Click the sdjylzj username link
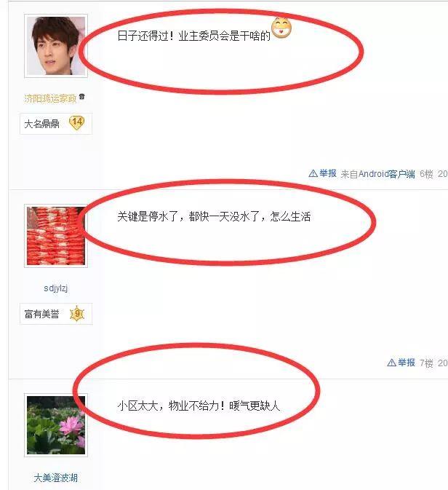The height and width of the screenshot is (490, 448). tap(55, 288)
